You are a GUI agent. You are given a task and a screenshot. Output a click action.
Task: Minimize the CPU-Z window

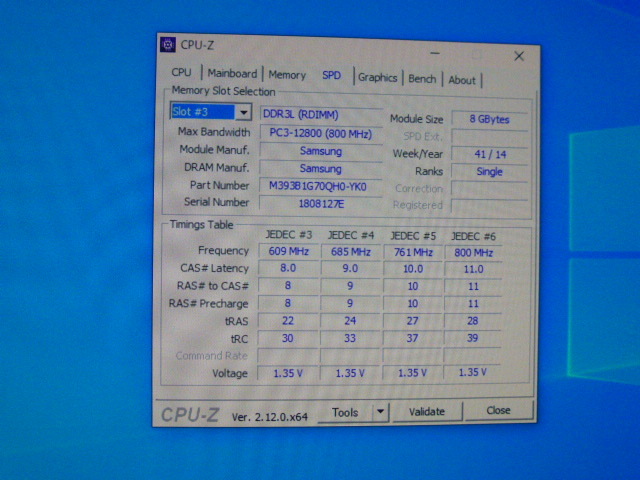pyautogui.click(x=435, y=53)
